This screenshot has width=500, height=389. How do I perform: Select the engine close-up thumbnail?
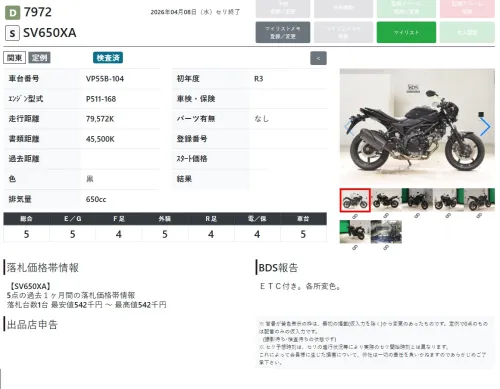(x=386, y=232)
